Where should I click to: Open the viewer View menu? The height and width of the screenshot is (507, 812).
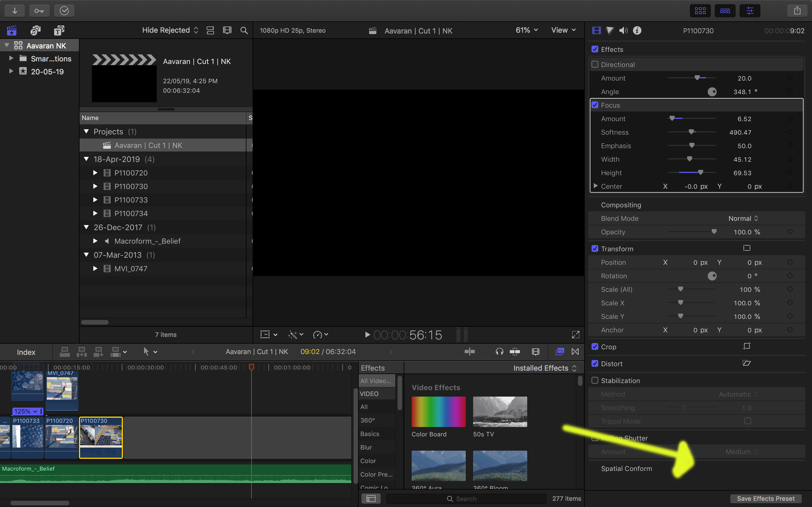(x=563, y=30)
